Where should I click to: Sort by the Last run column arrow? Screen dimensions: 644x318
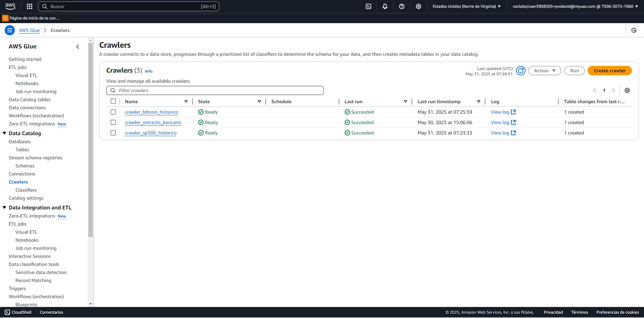point(405,102)
